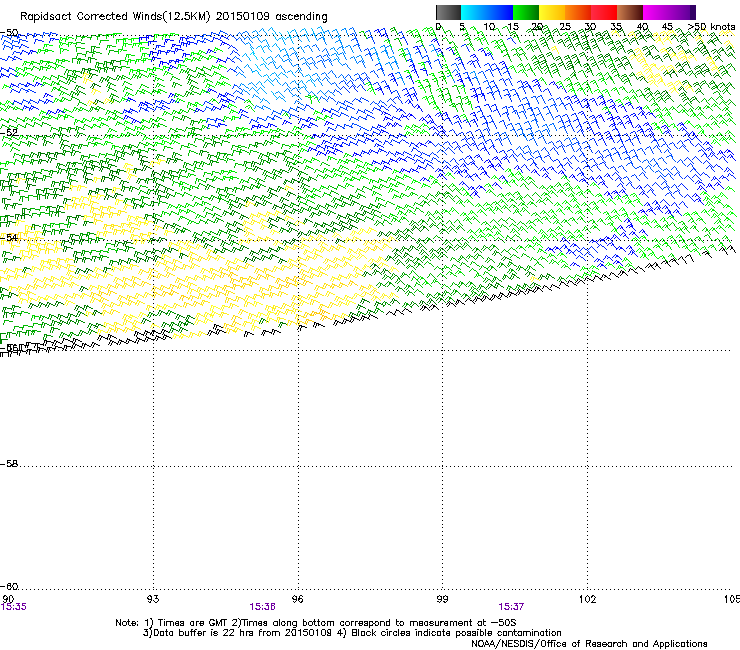The image size is (740, 650).
Task: Click the blue 10-15 knots legend swatch
Action: [x=500, y=12]
